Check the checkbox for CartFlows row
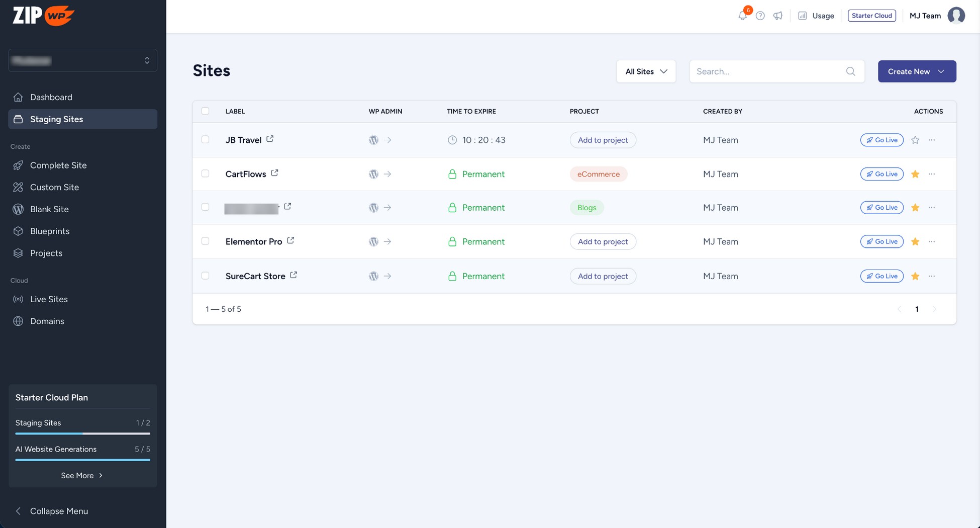Viewport: 980px width, 528px height. [x=205, y=173]
